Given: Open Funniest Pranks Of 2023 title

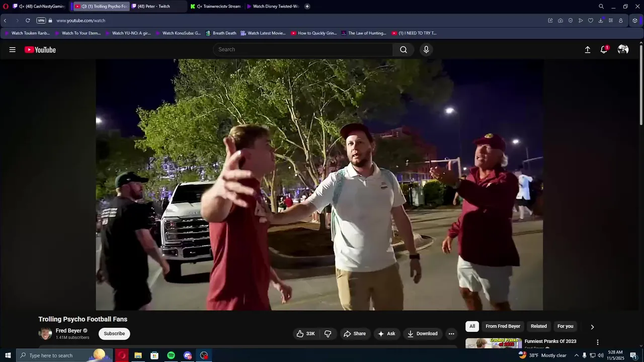Looking at the screenshot, I should click(x=550, y=341).
